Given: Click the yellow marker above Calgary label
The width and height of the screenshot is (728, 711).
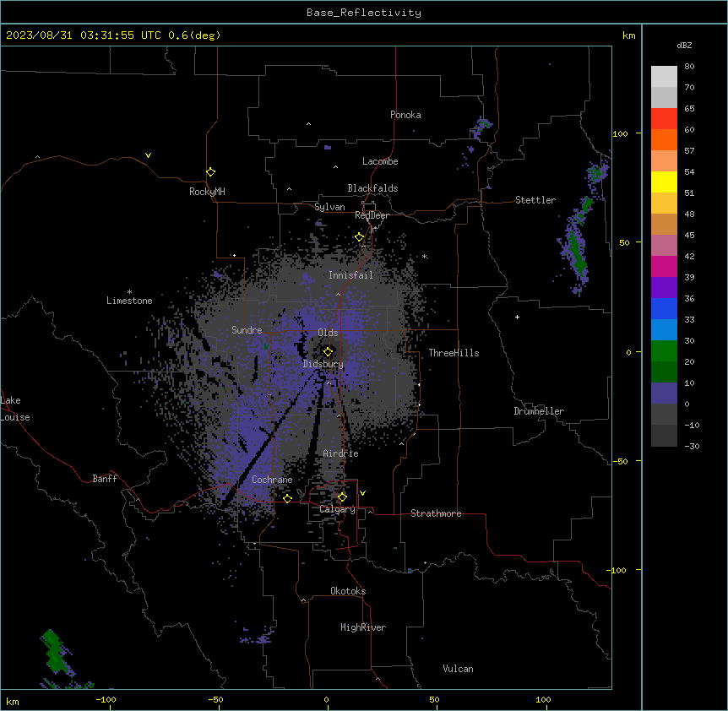Looking at the screenshot, I should pyautogui.click(x=342, y=497).
